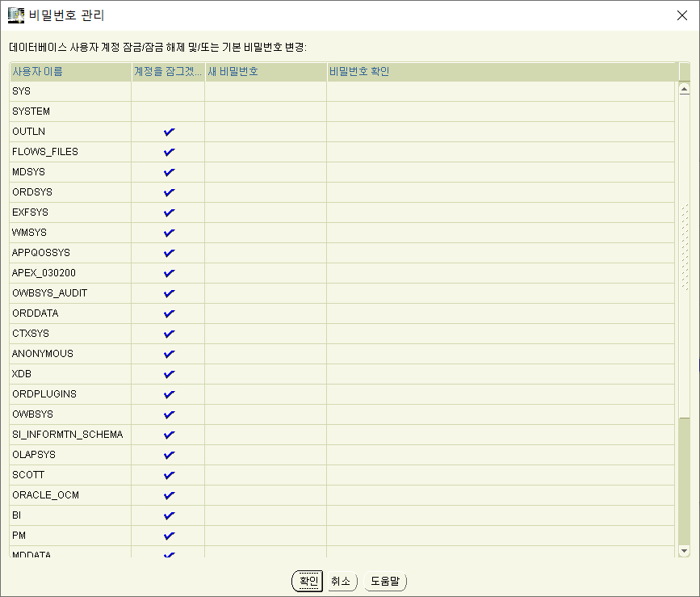Screen dimensions: 700x597
Task: Toggle lock checkmark for ORACLE_OCM
Action: click(x=169, y=495)
